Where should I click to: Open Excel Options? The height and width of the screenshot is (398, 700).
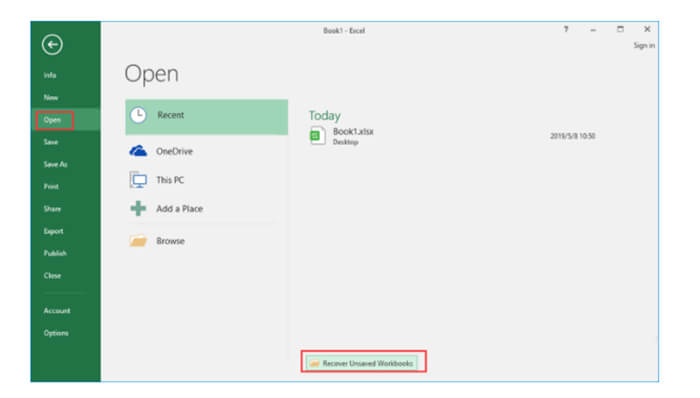point(56,333)
